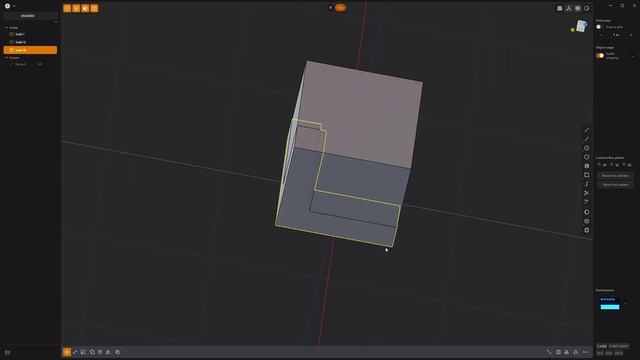
Task: Click the highlighted orange tool in bottom toolbar
Action: tap(67, 352)
